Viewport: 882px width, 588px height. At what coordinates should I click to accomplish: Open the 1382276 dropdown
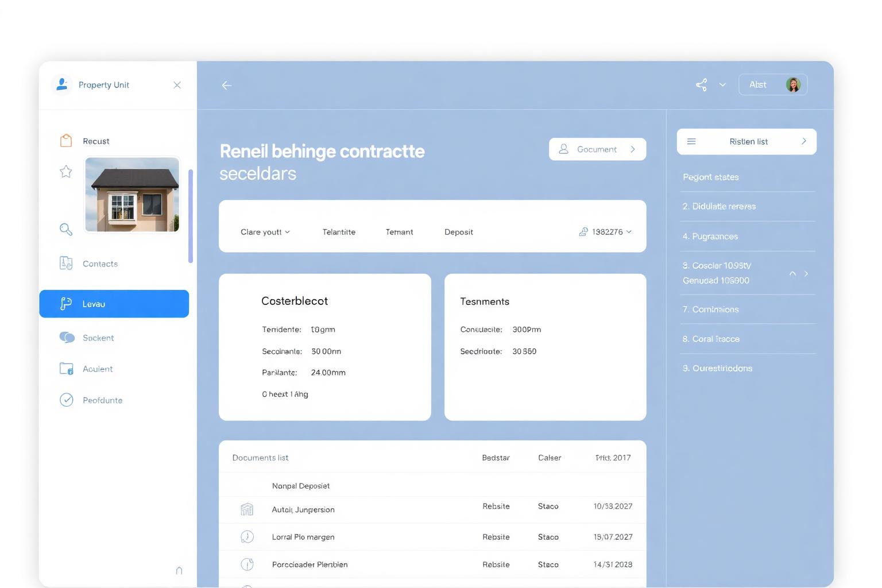(612, 232)
